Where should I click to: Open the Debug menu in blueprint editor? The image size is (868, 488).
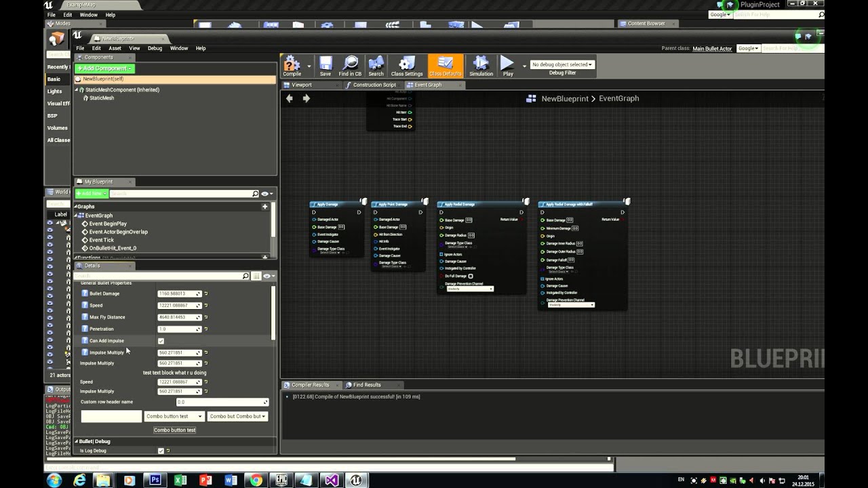pyautogui.click(x=155, y=48)
